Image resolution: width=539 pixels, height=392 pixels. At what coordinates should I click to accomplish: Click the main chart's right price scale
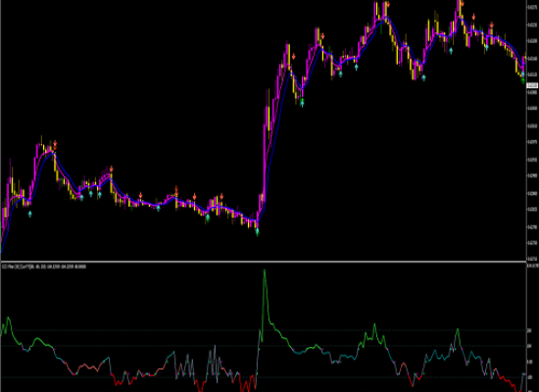pyautogui.click(x=532, y=130)
